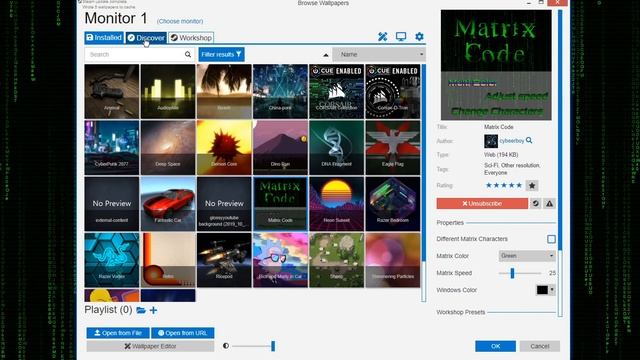640x360 pixels.
Task: Select the Neon Sunset wallpaper
Action: coord(336,204)
